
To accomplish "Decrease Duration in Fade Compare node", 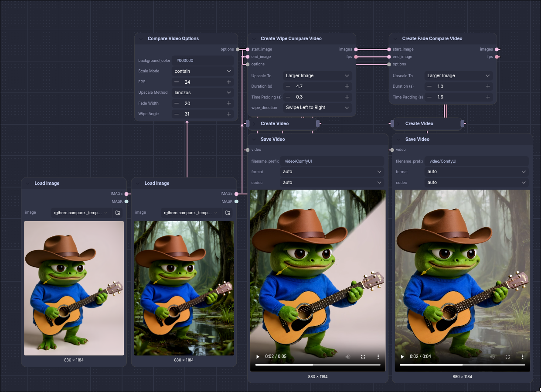I will (429, 86).
